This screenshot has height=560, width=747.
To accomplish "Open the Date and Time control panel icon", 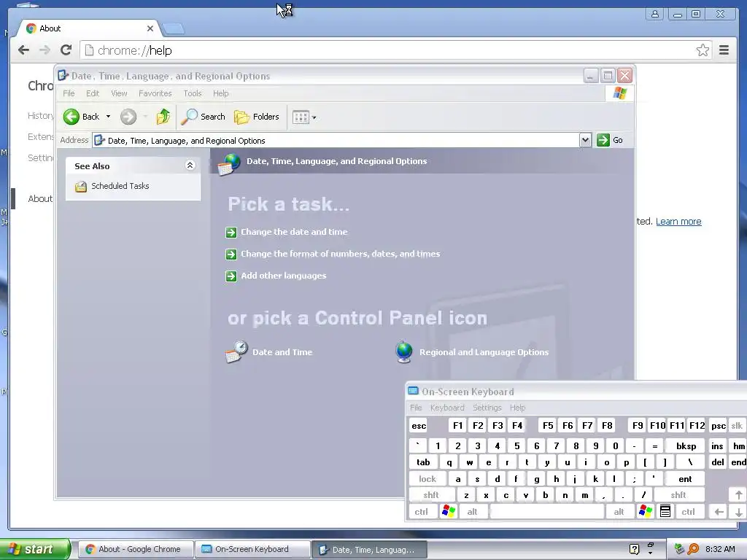I will [x=237, y=352].
